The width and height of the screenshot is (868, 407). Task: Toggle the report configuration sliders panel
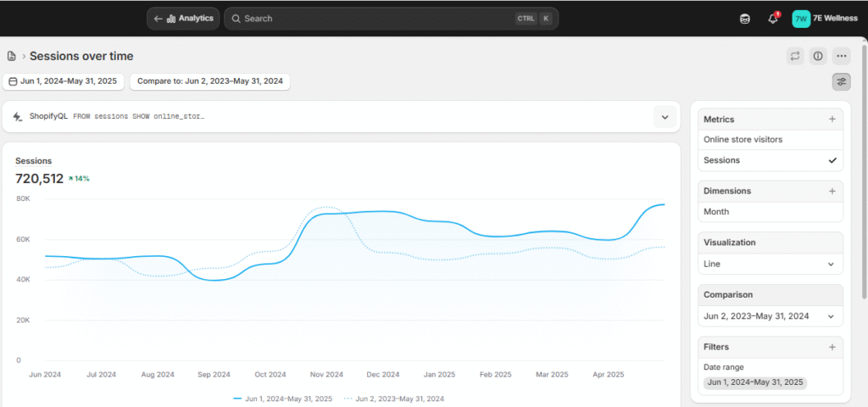click(842, 82)
